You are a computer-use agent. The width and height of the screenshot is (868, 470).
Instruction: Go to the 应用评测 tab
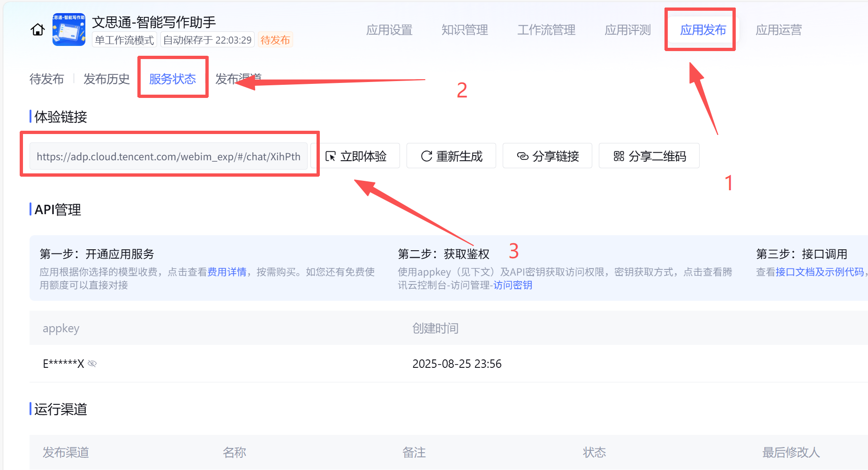point(628,30)
